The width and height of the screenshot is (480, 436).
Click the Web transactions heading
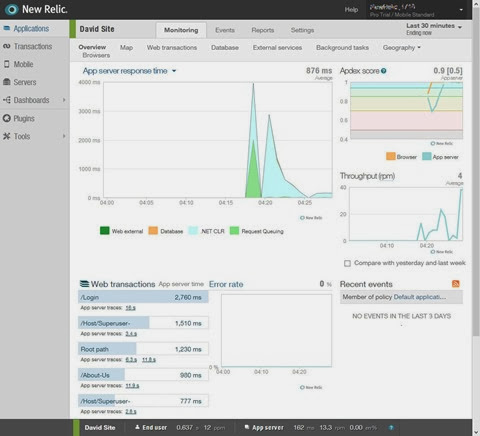pyautogui.click(x=123, y=284)
